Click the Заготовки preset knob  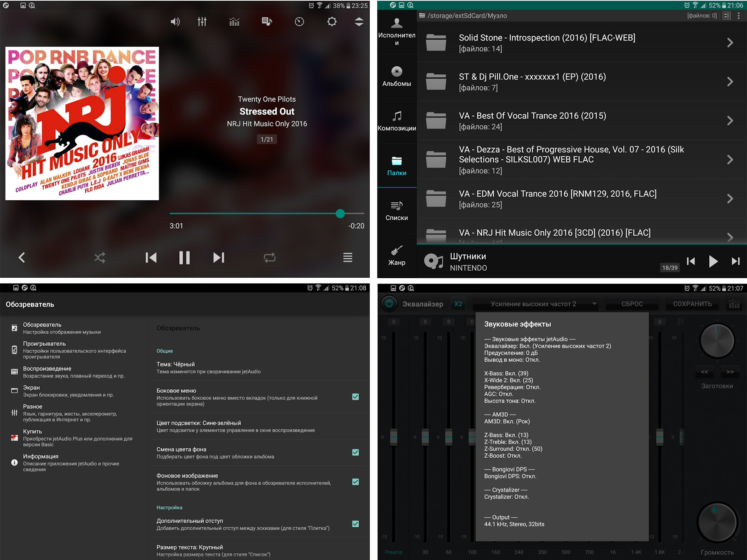(x=717, y=341)
